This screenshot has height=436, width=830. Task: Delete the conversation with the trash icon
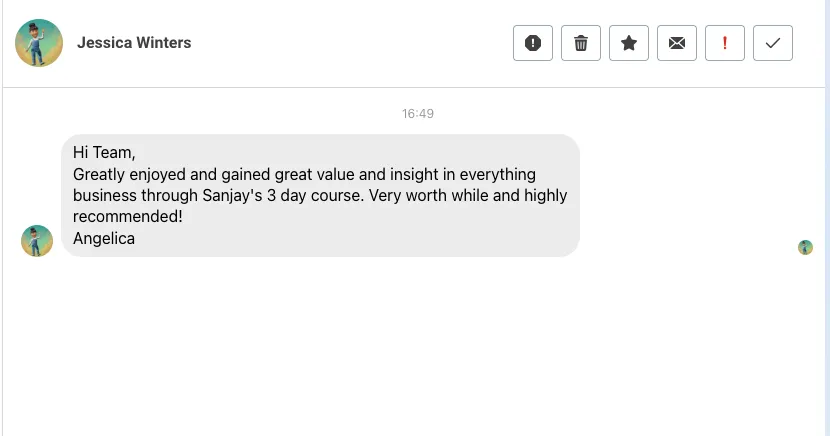pos(581,43)
